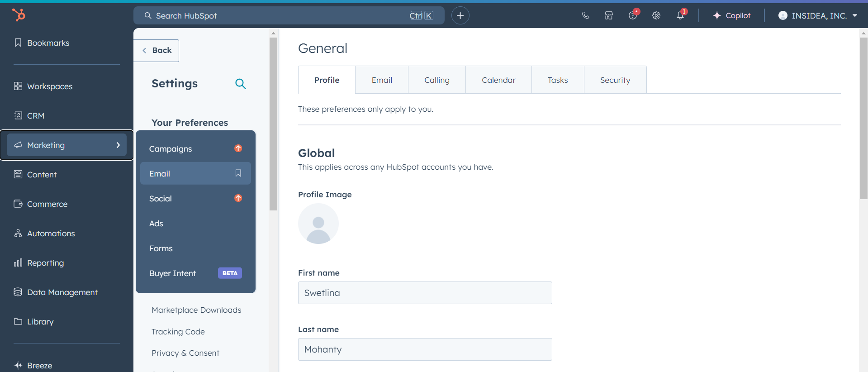Open the notifications bell

coord(680,15)
